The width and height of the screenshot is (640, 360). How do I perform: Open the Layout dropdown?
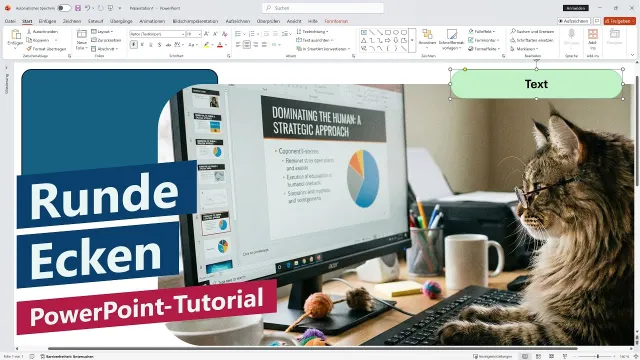click(102, 31)
